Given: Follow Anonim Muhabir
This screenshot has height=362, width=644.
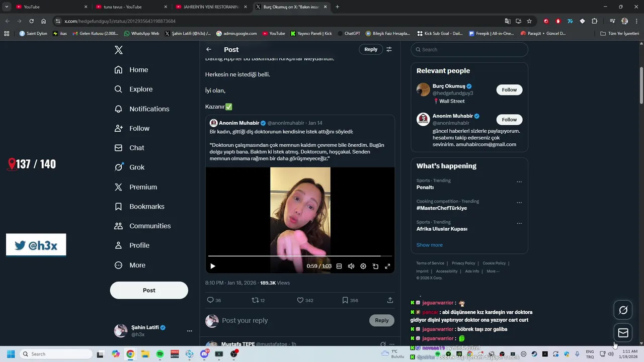Looking at the screenshot, I should [x=509, y=120].
